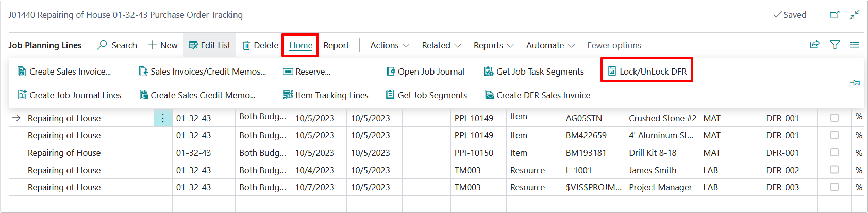This screenshot has height=213, width=868.
Task: Select the Home tab
Action: coord(301,45)
